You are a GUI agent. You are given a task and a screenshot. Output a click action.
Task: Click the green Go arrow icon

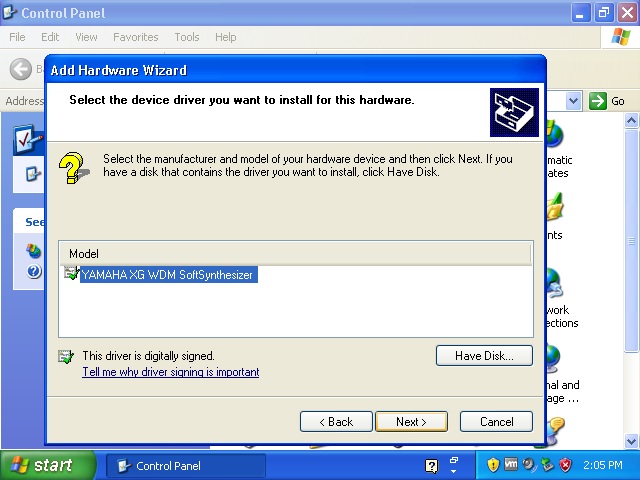(598, 101)
